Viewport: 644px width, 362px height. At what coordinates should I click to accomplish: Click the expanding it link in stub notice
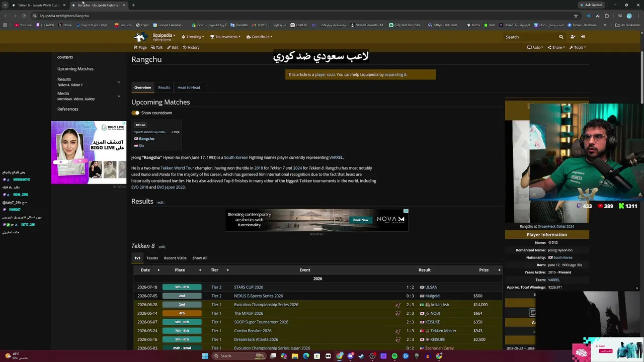(396, 74)
